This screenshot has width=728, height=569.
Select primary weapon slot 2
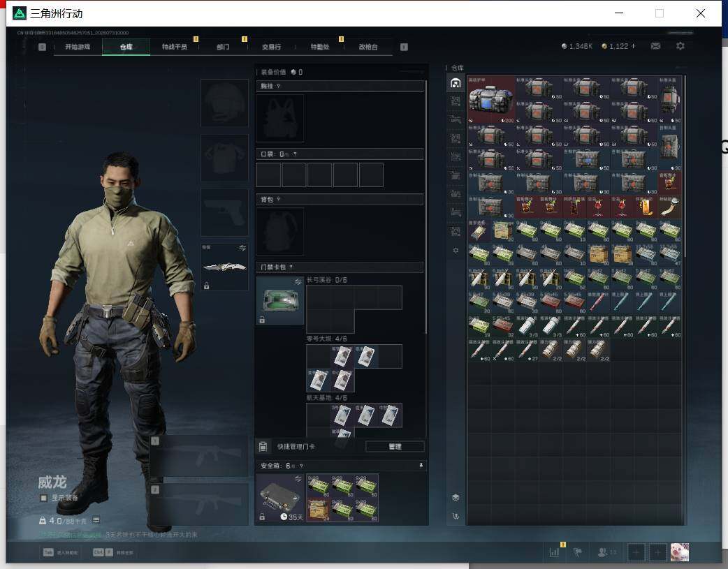click(x=198, y=505)
